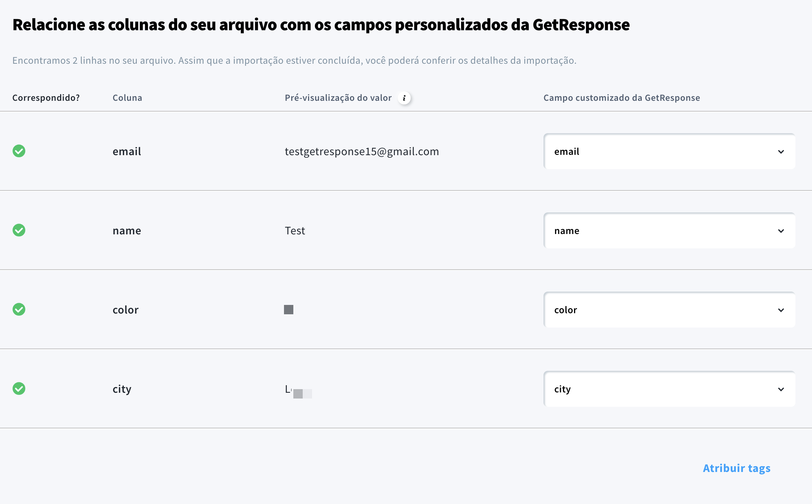Click the info icon beside Pré-visualização do valor
The image size is (812, 504).
click(x=404, y=98)
